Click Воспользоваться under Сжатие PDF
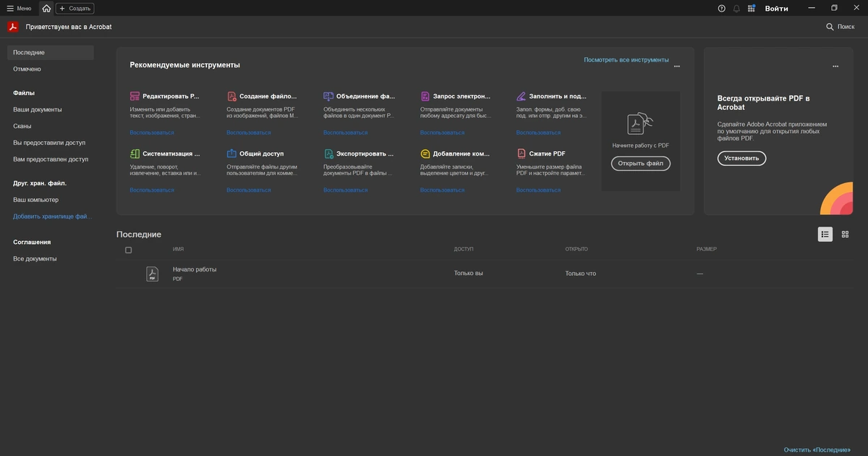This screenshot has height=456, width=868. coord(538,190)
